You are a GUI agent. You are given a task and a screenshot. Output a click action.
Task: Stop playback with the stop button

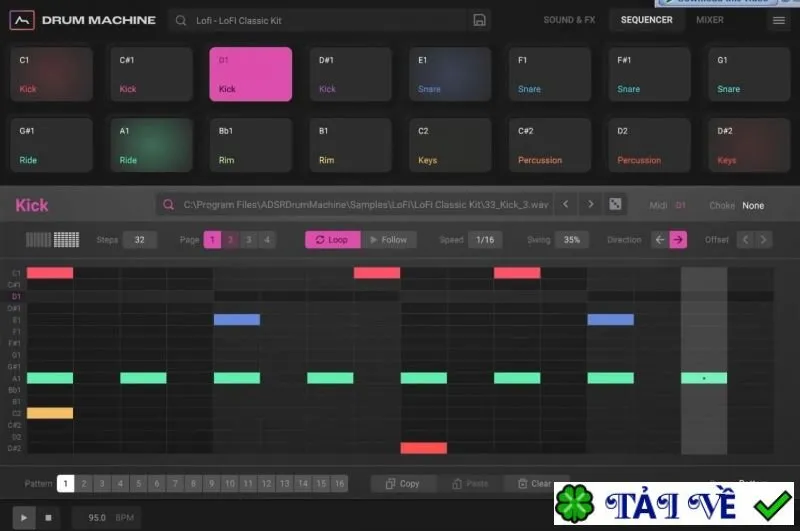pyautogui.click(x=48, y=518)
